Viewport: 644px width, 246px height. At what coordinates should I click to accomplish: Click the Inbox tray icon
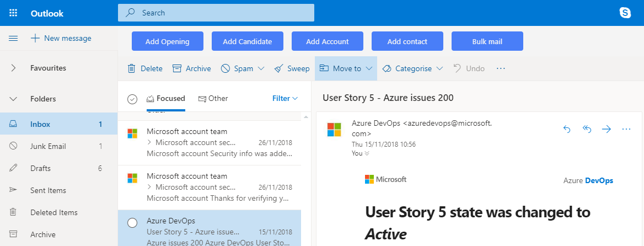[x=13, y=124]
